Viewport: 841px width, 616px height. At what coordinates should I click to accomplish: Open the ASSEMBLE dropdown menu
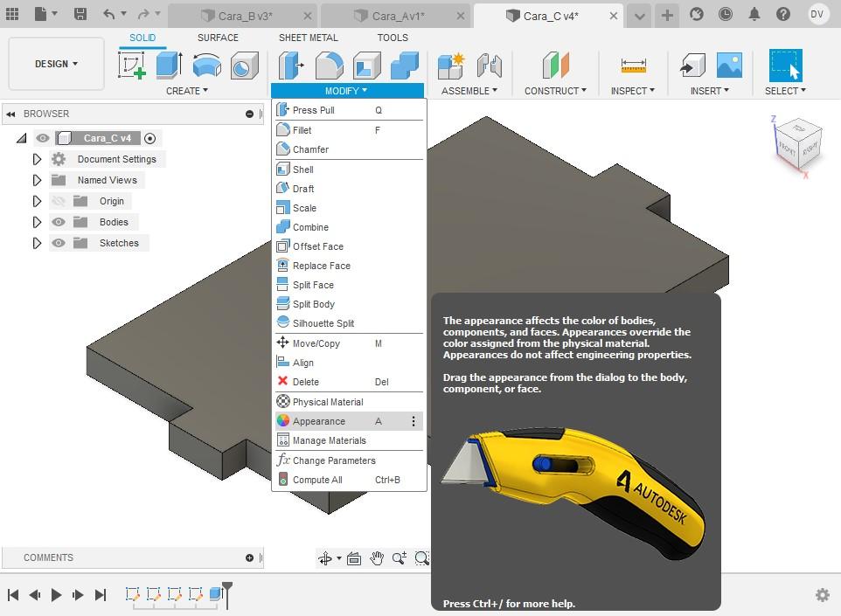point(469,91)
